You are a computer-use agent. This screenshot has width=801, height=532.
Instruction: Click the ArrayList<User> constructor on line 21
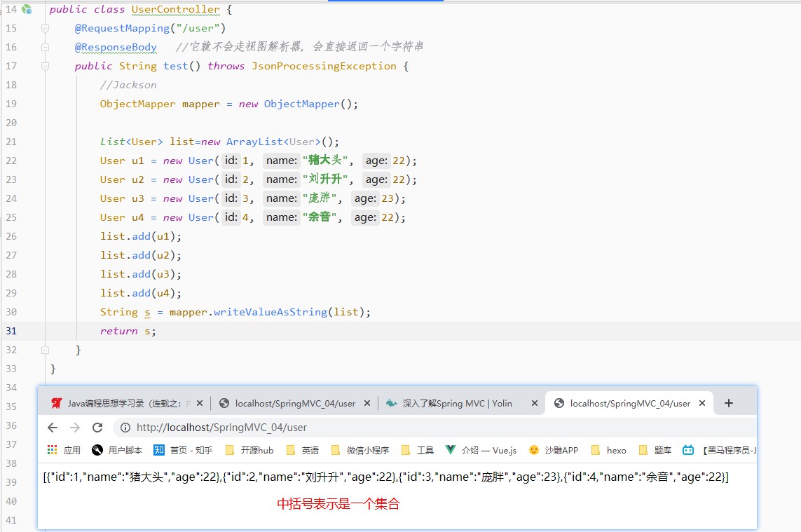coord(282,142)
